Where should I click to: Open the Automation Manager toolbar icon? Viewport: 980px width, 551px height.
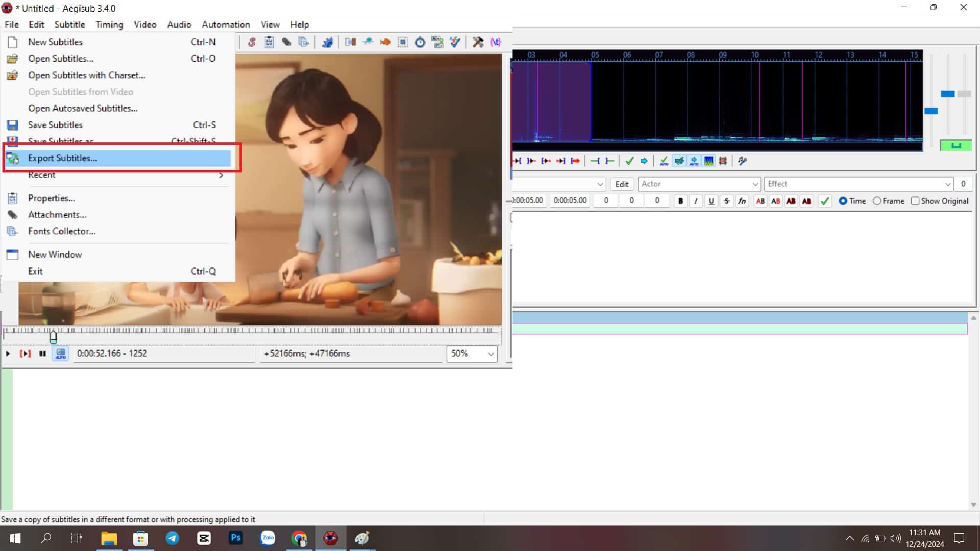(x=328, y=42)
